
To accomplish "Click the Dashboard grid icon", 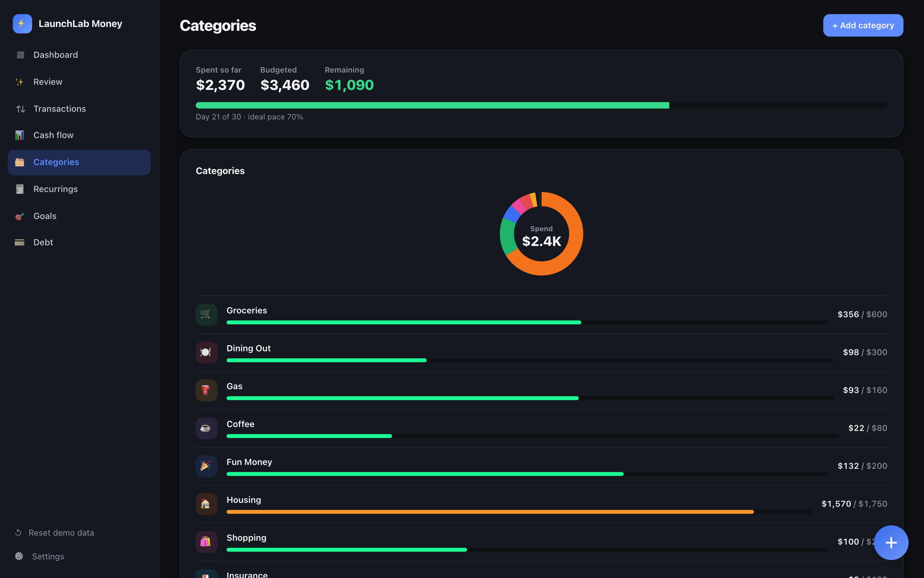I will (20, 55).
